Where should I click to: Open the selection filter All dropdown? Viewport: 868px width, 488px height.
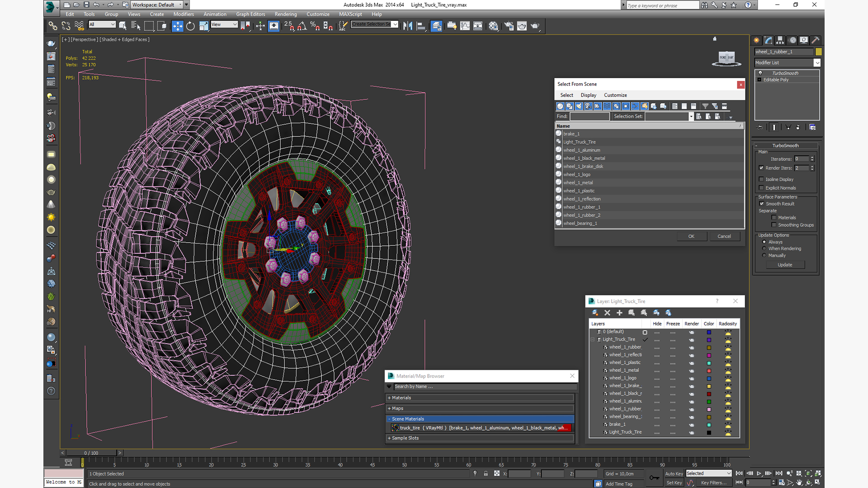coord(102,24)
